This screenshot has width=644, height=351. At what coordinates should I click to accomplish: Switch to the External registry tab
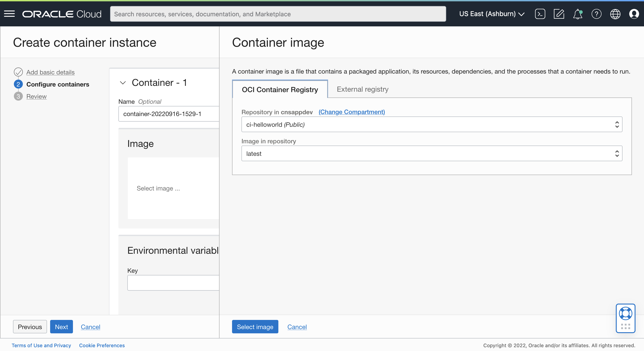point(362,89)
